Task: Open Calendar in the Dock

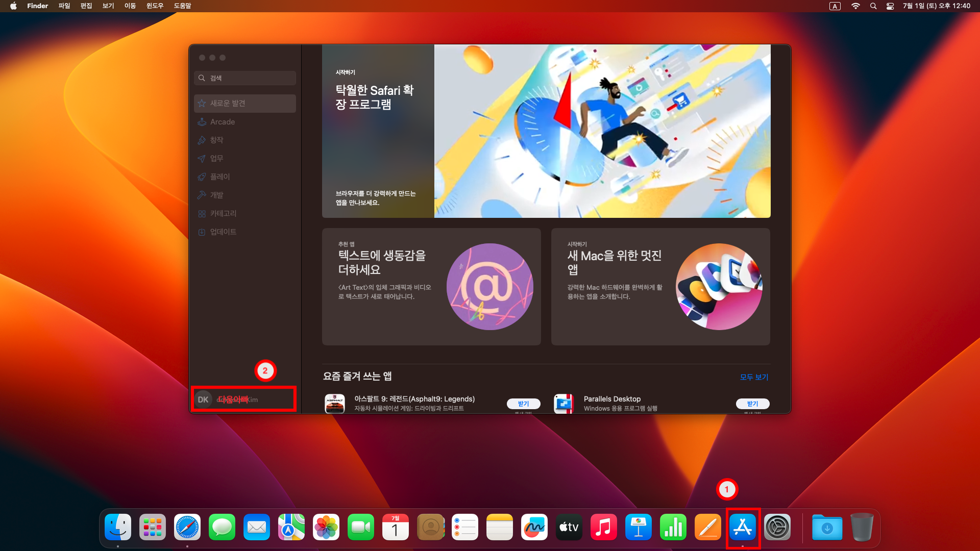Action: [396, 527]
